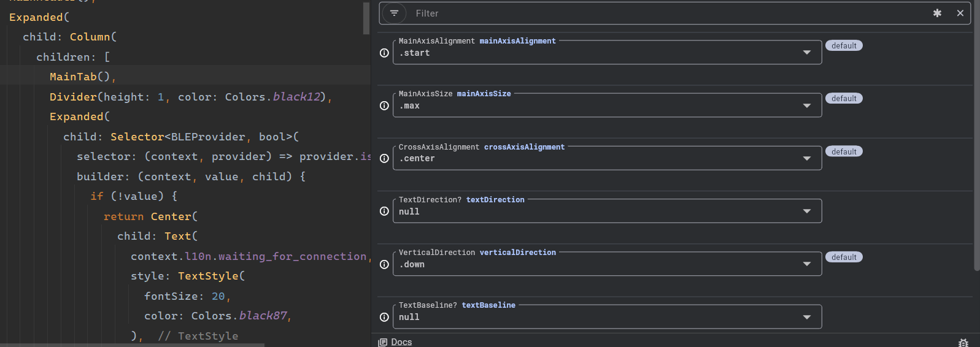Expand the mainAxisSize .max dropdown
Viewport: 980px width, 347px height.
tap(607, 105)
